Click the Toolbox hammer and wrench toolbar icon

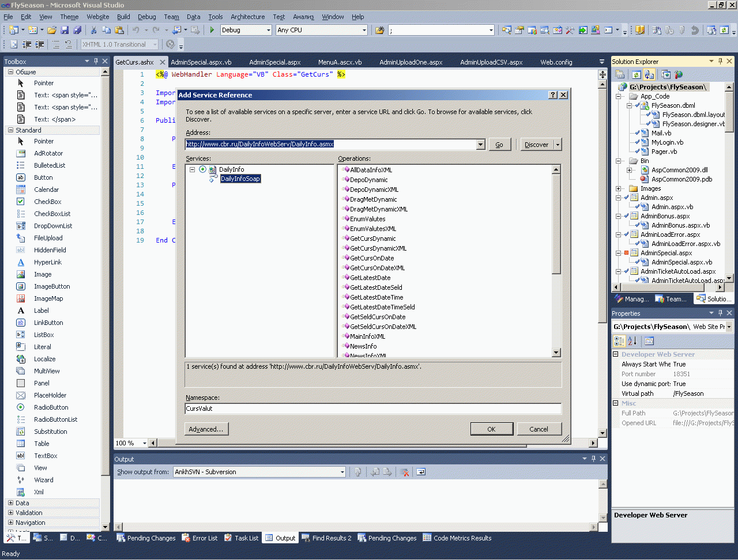(570, 30)
